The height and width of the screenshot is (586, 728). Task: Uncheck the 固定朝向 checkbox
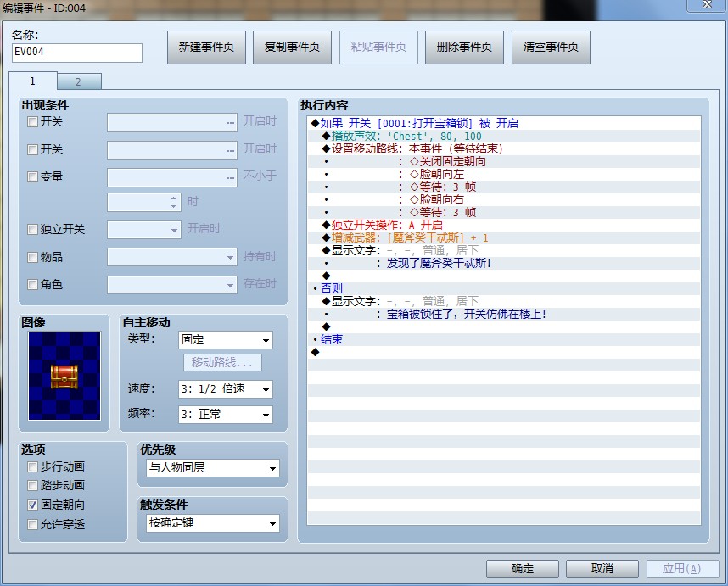click(33, 505)
